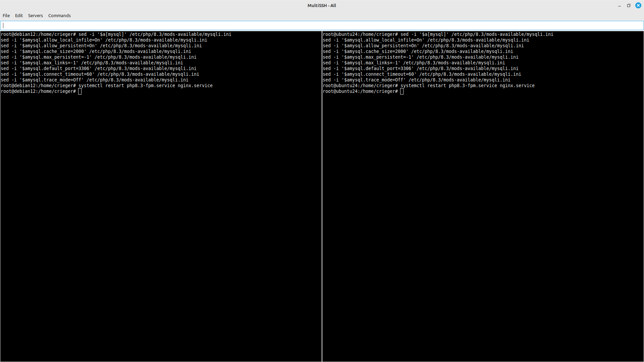Click ubuntu24 line with mysql.max_persistent=-1
Screen dimensions: 644x362
pos(421,57)
